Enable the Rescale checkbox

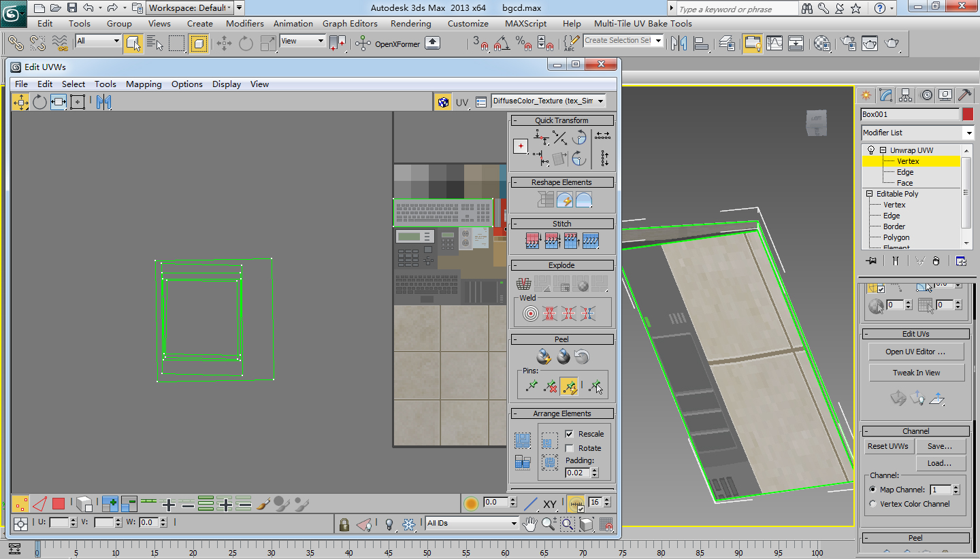coord(570,433)
